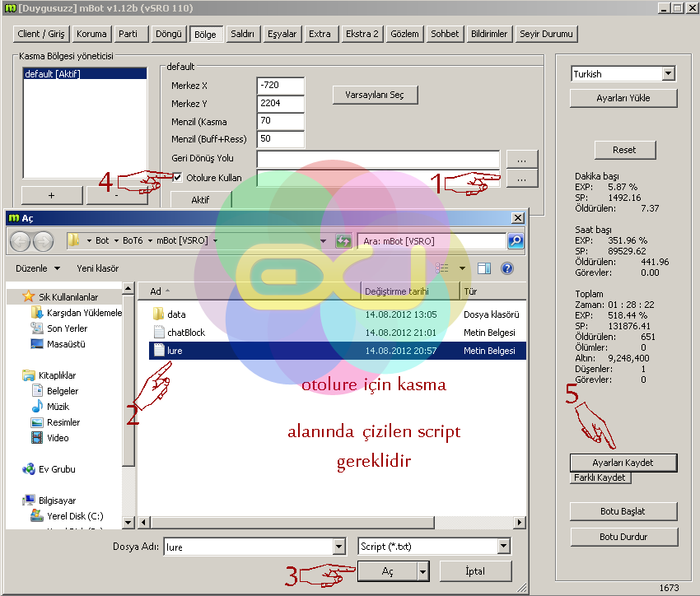700x596 pixels.
Task: Click Botu Başlat button
Action: [623, 511]
